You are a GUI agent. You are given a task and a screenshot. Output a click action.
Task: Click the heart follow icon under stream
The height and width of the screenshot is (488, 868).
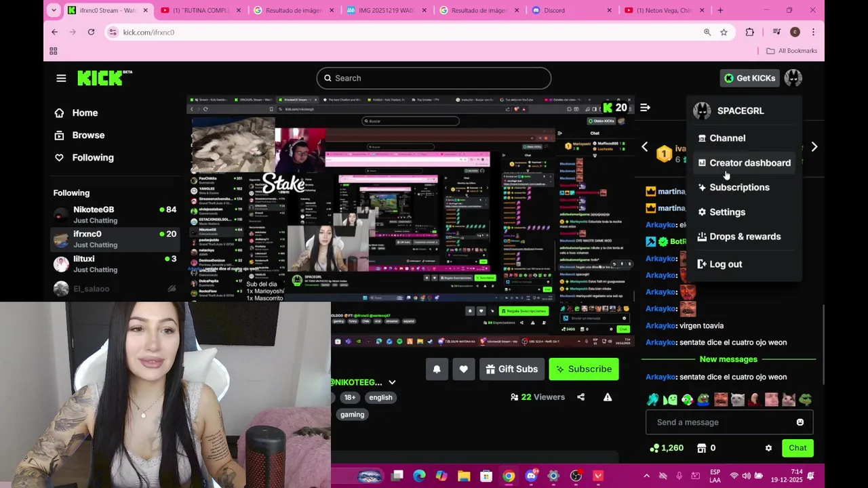click(x=463, y=369)
